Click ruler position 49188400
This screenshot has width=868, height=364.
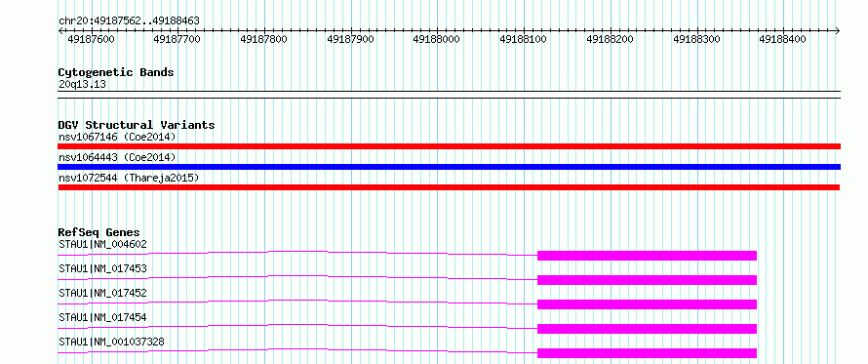click(x=783, y=39)
